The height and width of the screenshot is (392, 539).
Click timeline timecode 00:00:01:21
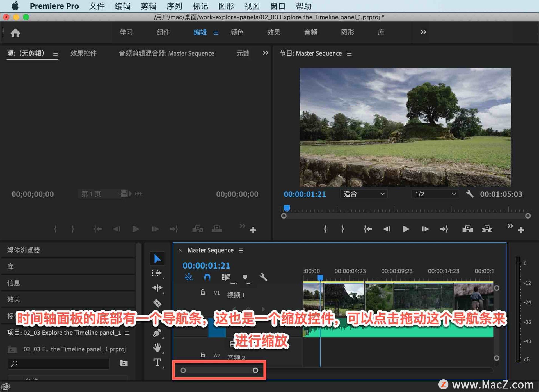click(x=206, y=265)
